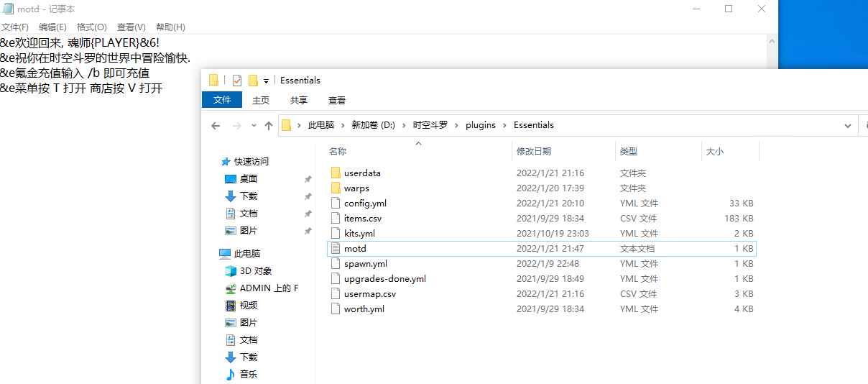Select Essentials in the address breadcrumb
The height and width of the screenshot is (384, 868).
pyautogui.click(x=534, y=125)
